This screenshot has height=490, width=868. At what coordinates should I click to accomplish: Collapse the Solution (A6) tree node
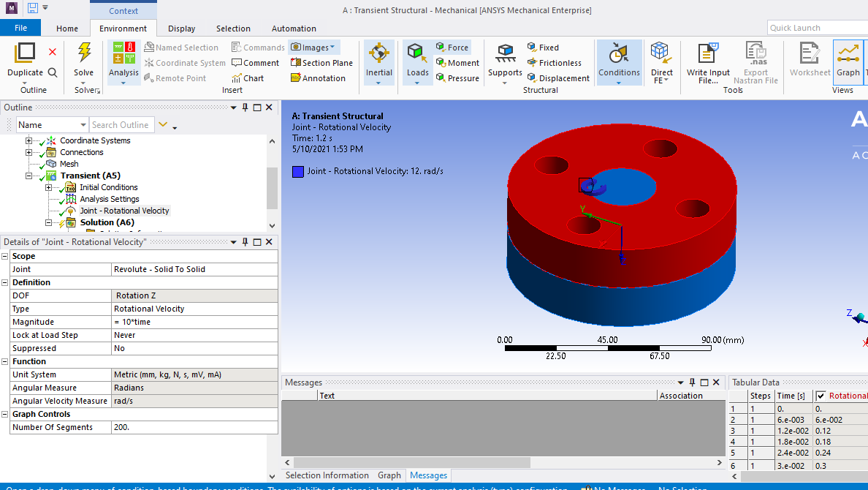pos(49,223)
